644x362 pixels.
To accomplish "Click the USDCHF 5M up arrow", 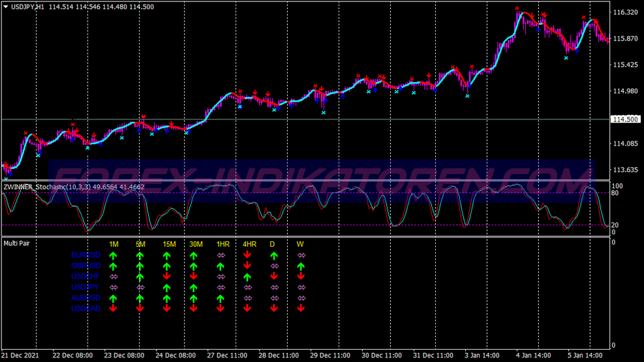I will (x=140, y=277).
